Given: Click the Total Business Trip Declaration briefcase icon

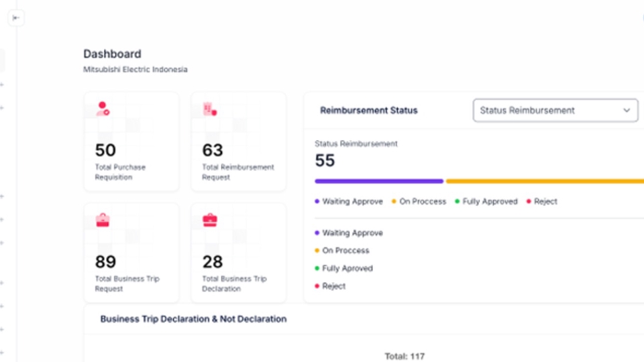Looking at the screenshot, I should [210, 220].
